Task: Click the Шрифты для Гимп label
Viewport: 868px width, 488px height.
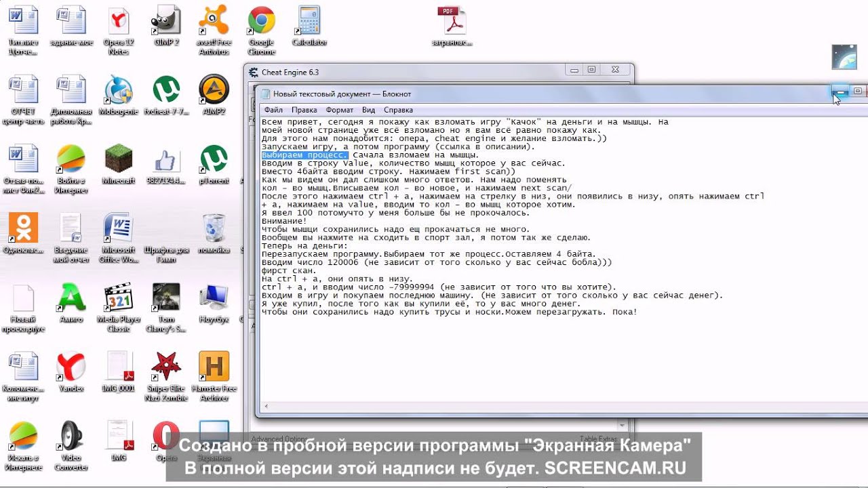Action: pyautogui.click(x=166, y=255)
